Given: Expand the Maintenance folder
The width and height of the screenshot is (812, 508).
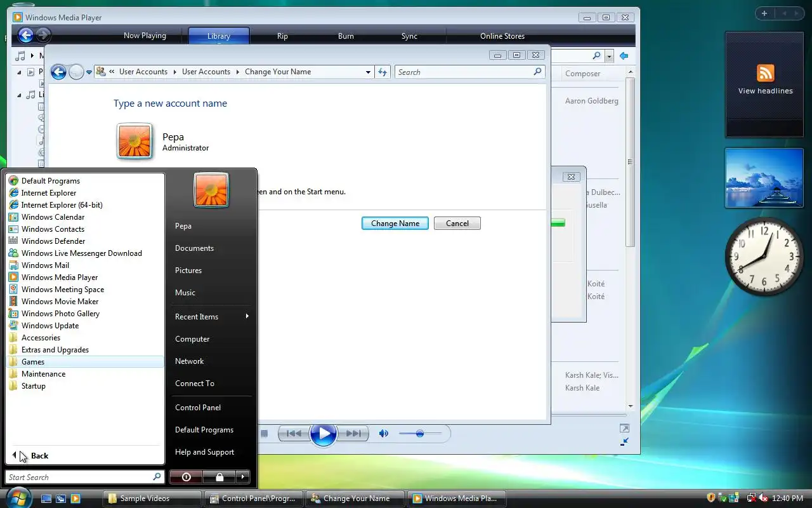Looking at the screenshot, I should [85, 374].
